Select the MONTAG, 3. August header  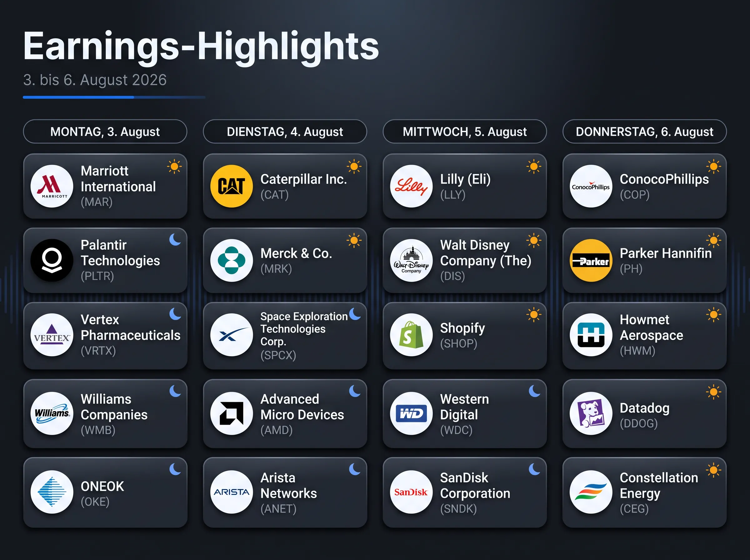point(105,132)
